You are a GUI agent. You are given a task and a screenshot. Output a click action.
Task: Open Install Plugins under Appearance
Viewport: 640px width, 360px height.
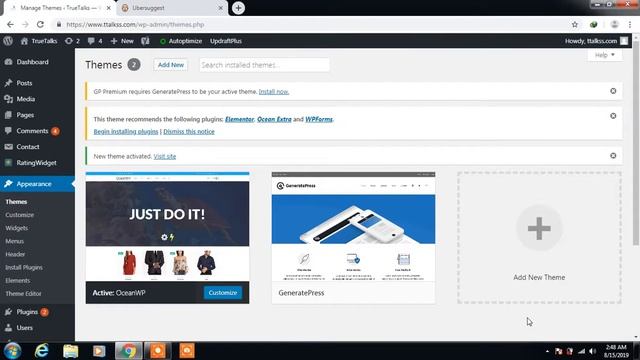click(24, 267)
